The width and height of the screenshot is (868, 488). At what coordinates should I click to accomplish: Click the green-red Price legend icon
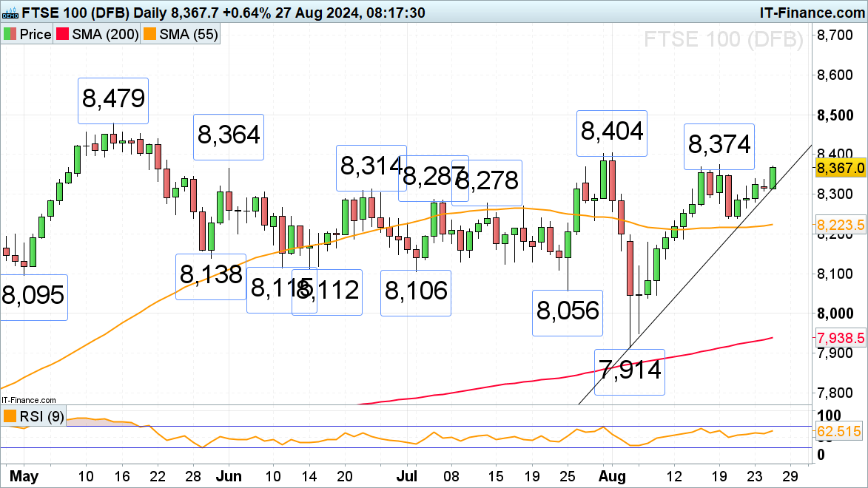click(x=10, y=35)
